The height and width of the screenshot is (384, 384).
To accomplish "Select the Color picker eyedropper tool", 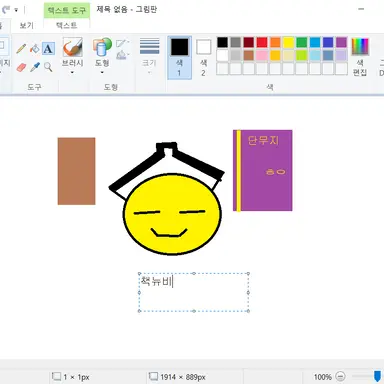I will [x=34, y=67].
